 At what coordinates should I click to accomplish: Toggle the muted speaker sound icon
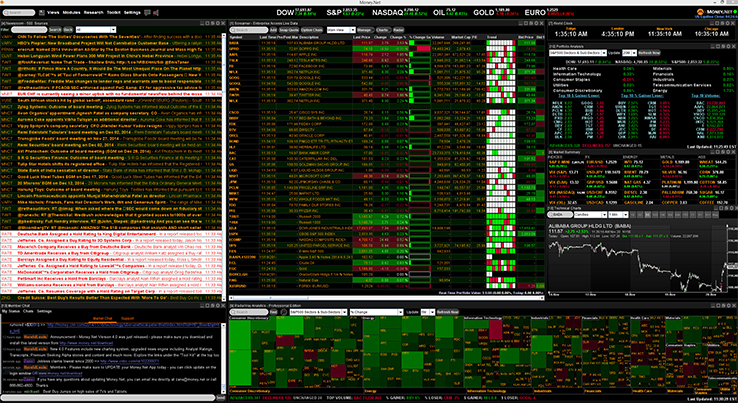click(156, 13)
